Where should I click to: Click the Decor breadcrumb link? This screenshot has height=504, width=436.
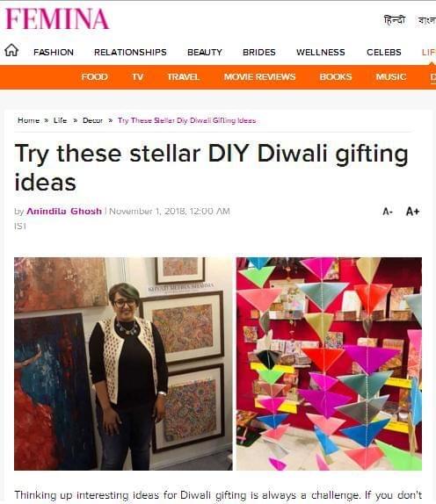point(92,120)
